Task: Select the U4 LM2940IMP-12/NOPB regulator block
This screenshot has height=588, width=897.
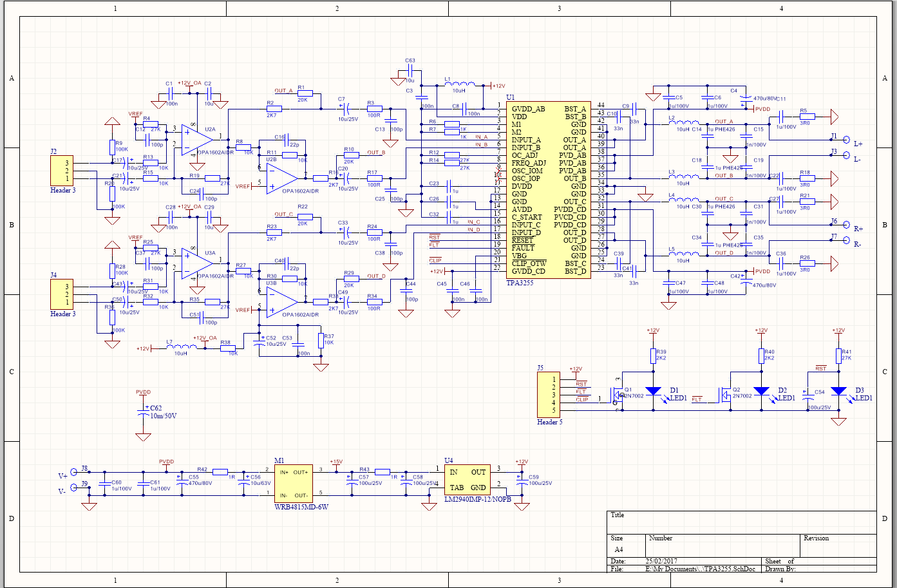Action: [x=468, y=480]
